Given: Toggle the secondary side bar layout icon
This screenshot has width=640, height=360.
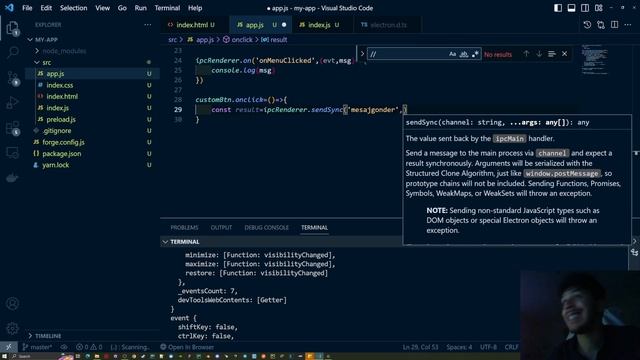Looking at the screenshot, I should point(585,8).
